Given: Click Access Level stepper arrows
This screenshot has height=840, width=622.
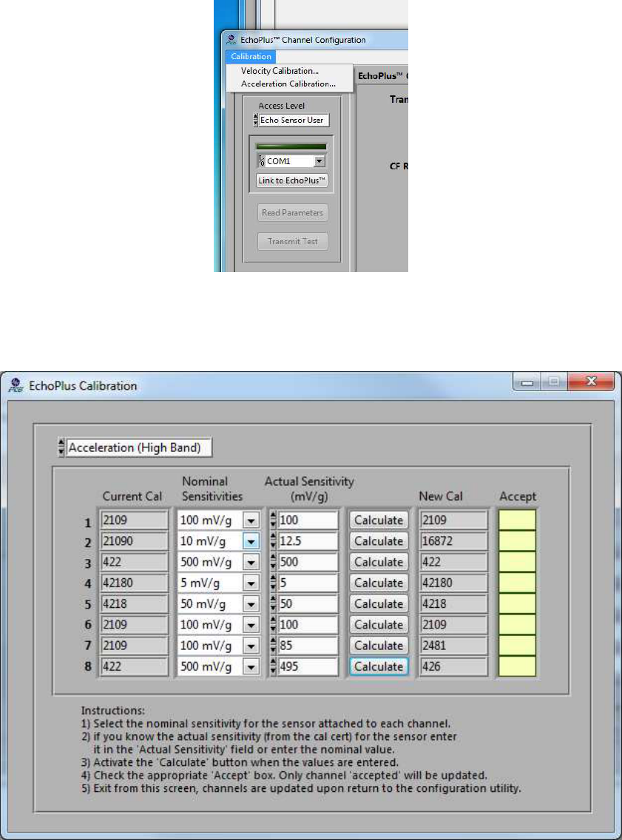Looking at the screenshot, I should pyautogui.click(x=256, y=120).
